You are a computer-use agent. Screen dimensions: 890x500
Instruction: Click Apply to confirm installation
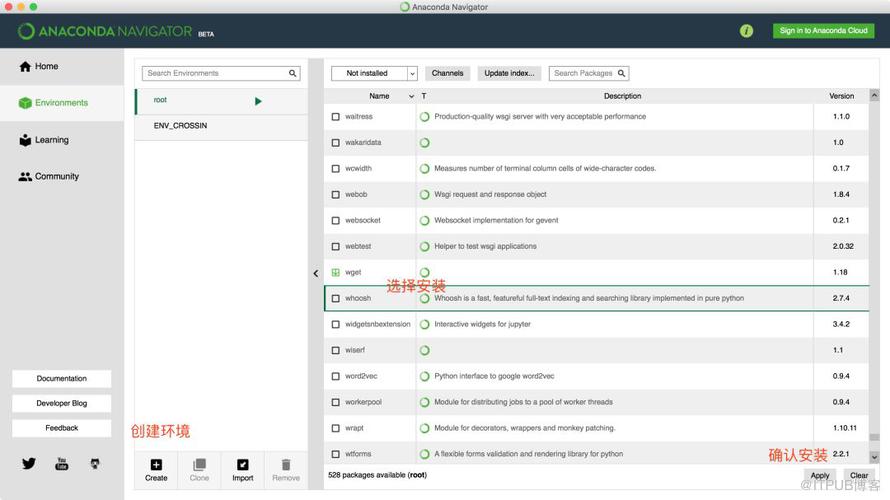point(820,476)
